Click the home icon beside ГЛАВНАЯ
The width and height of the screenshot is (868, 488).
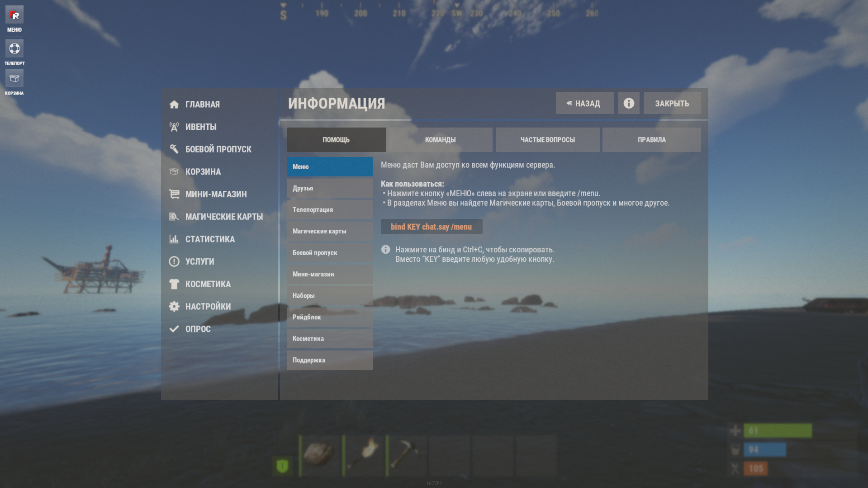174,104
